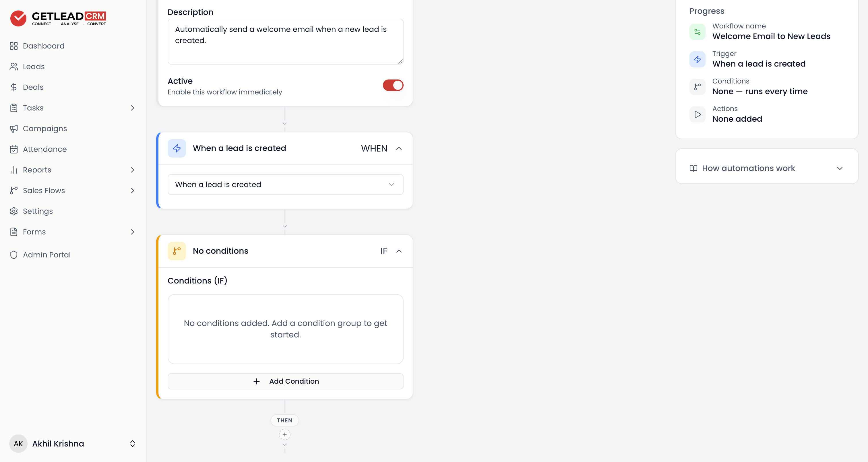Click the GetLead CRM logo
The image size is (868, 462).
[58, 18]
